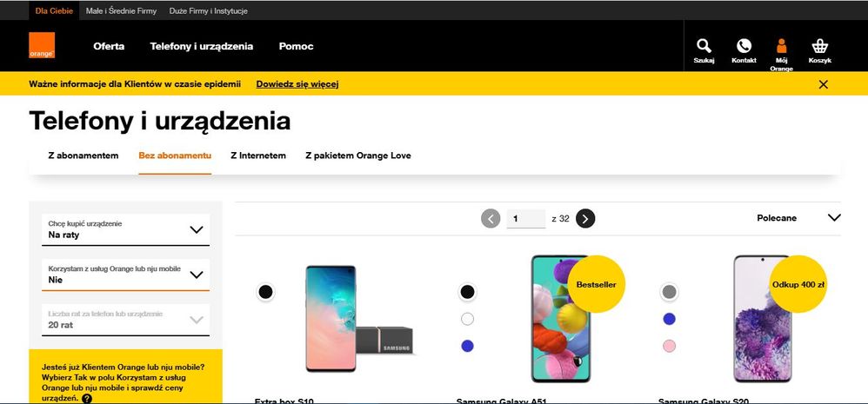The width and height of the screenshot is (868, 404).
Task: Expand Korzystam z usług Orange dropdown
Action: [125, 275]
